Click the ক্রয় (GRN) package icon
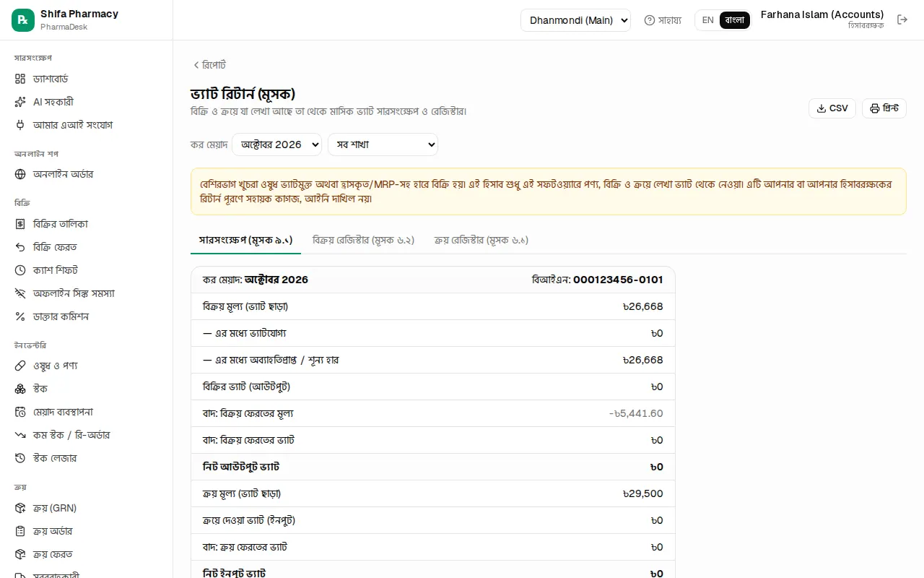 (x=20, y=508)
